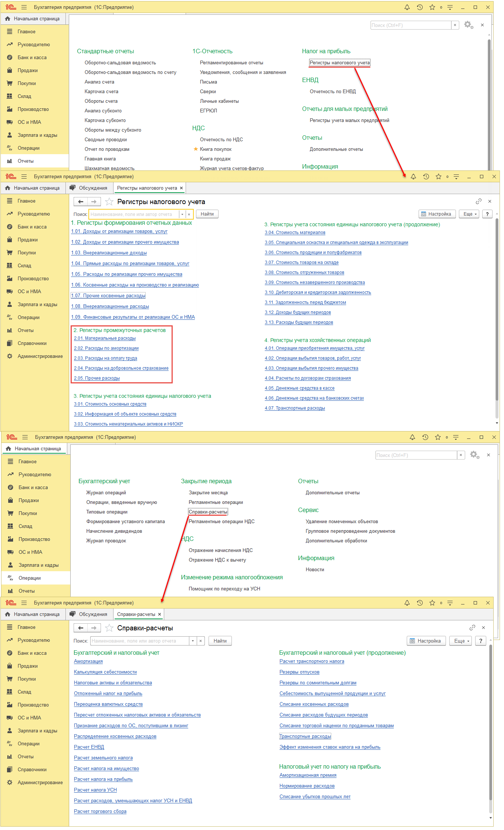Viewport: 504px width, 830px height.
Task: Open Транспортные расходы link on Справки-расчеты
Action: (x=305, y=736)
